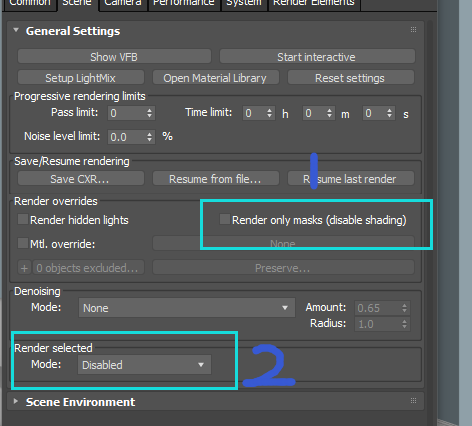Screen dimensions: 472x426
Task: Click the Scene Environment rollout grip icon
Action: click(x=413, y=400)
